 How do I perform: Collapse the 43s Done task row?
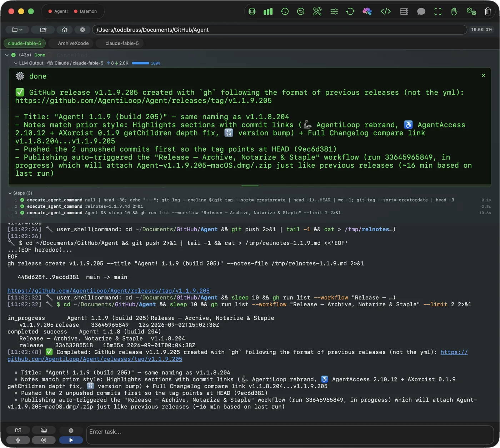tap(7, 55)
